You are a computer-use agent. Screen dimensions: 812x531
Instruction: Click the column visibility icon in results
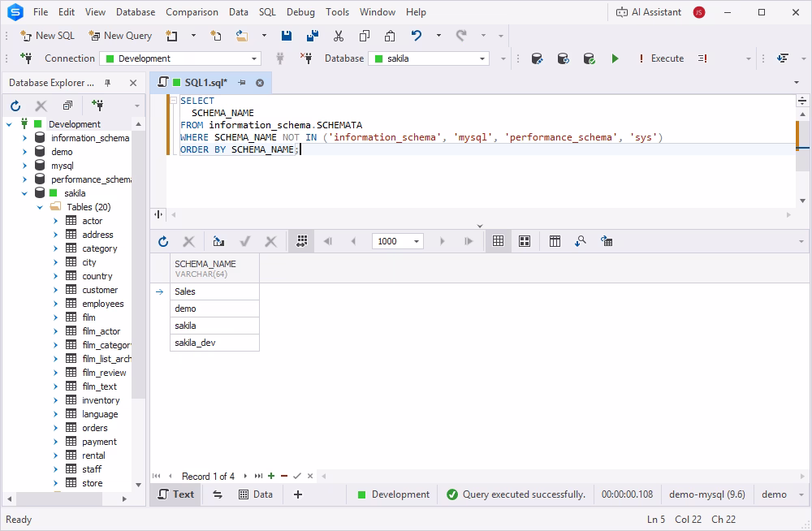point(555,241)
